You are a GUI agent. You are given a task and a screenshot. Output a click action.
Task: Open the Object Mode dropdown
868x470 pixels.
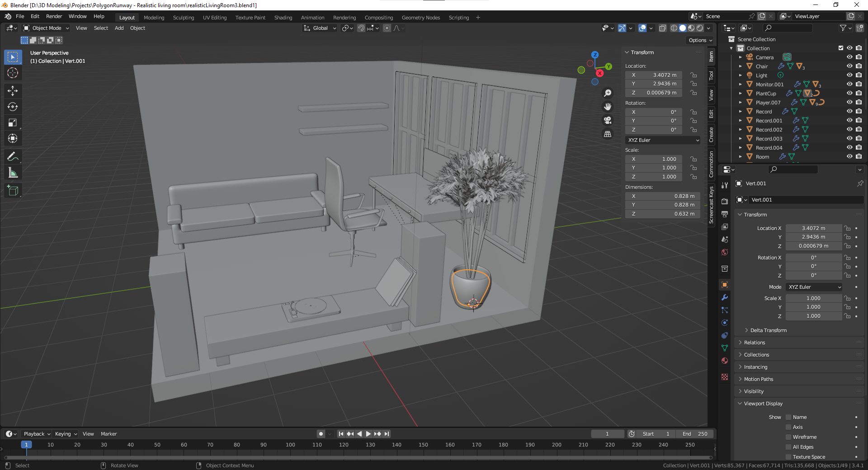click(x=46, y=28)
